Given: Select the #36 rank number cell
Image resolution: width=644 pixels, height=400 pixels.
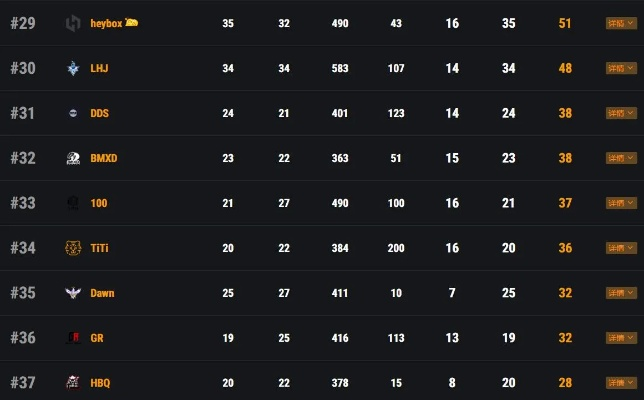Looking at the screenshot, I should tap(22, 338).
